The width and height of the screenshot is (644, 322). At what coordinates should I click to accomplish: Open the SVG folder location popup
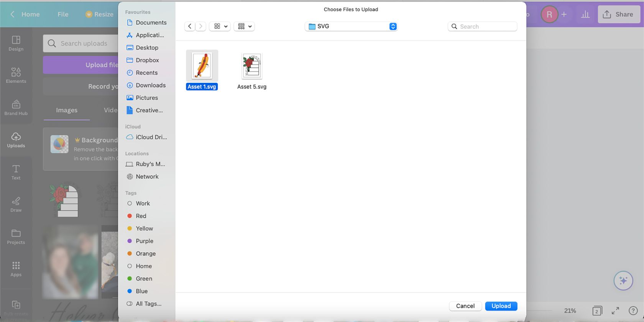point(351,26)
